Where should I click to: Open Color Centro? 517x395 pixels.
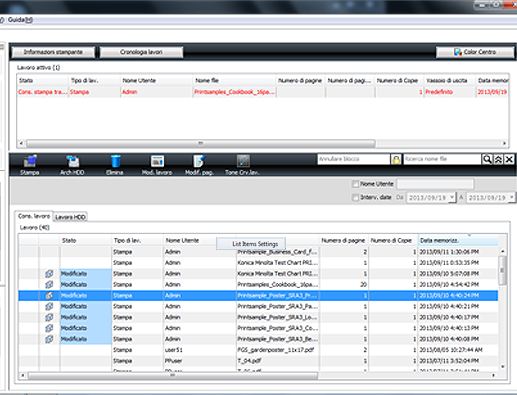click(475, 52)
